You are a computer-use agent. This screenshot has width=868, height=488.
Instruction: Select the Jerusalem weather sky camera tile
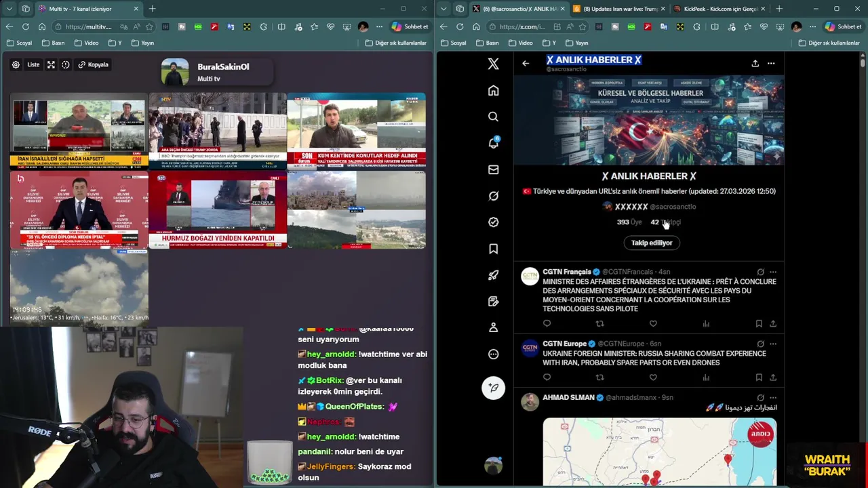(79, 287)
